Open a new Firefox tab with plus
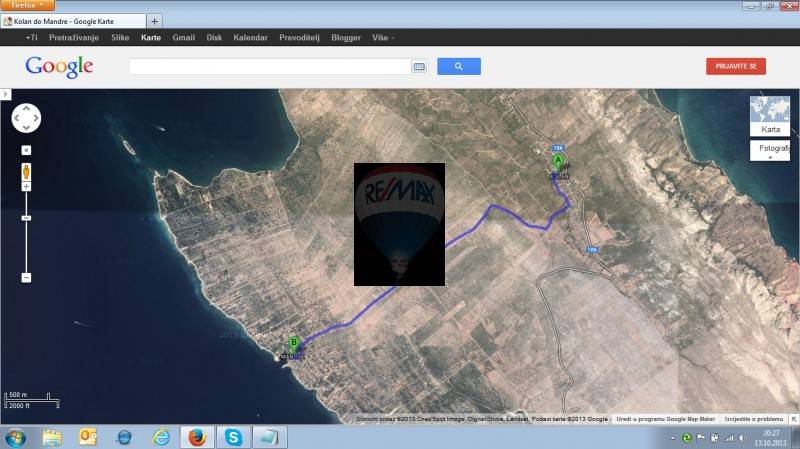 (x=155, y=21)
